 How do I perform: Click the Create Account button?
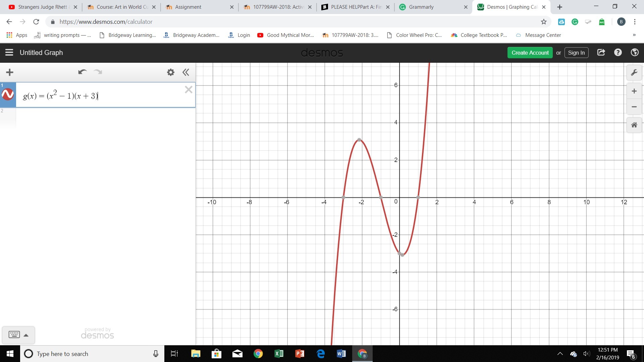[530, 53]
